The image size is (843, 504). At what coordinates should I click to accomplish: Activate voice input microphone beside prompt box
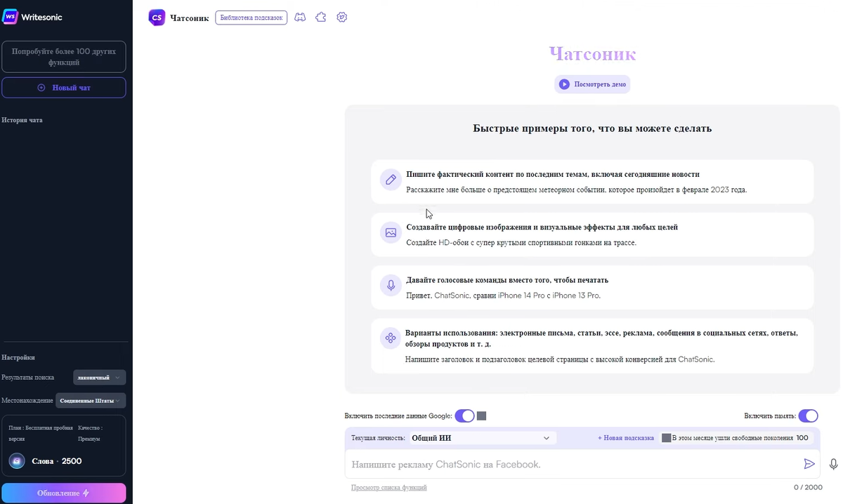pyautogui.click(x=834, y=464)
